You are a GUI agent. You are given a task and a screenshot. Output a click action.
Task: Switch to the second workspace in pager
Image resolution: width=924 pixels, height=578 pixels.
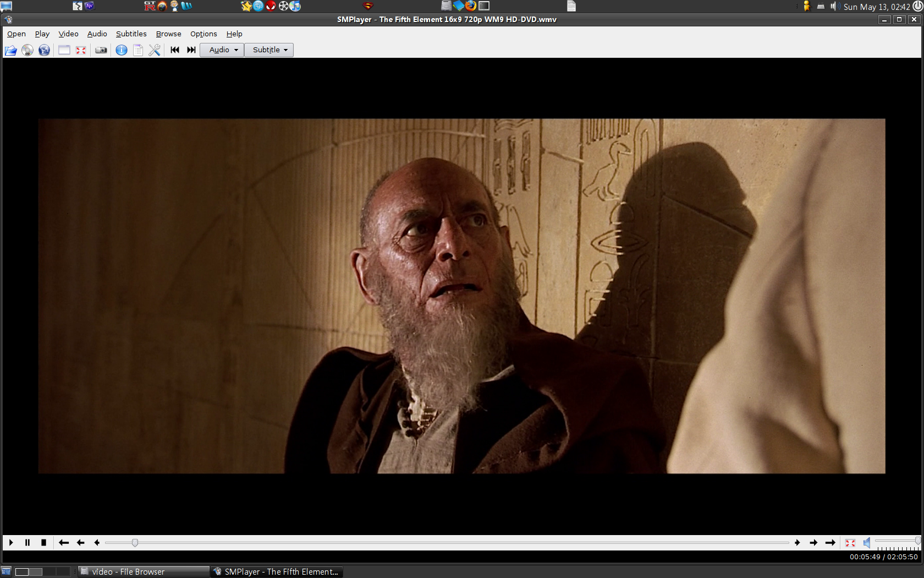click(36, 572)
